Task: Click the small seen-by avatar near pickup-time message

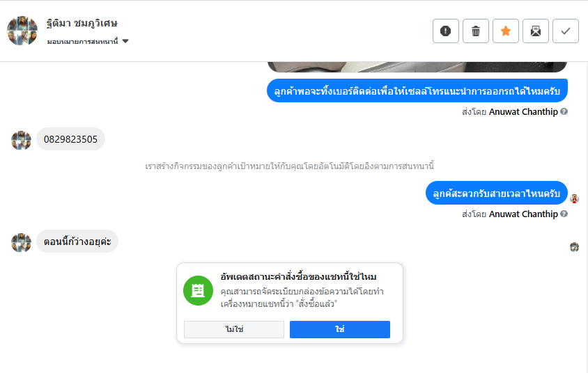Action: coord(575,198)
